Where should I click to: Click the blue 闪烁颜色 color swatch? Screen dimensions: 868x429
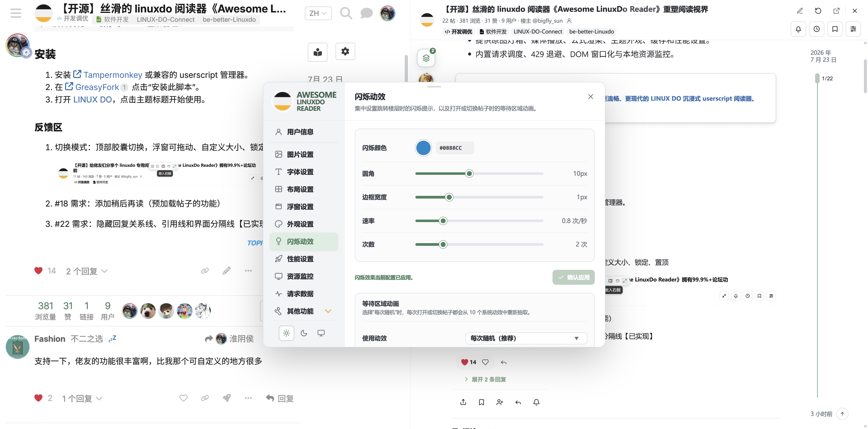pos(423,148)
